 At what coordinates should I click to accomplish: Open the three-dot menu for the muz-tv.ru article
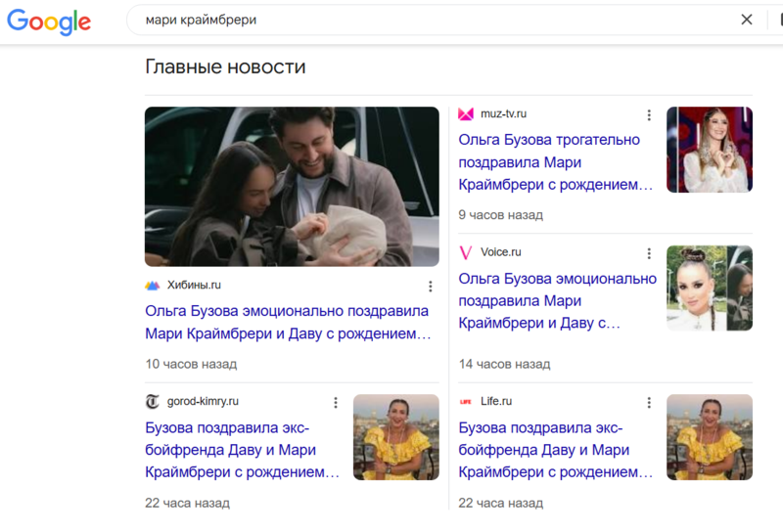coord(649,115)
